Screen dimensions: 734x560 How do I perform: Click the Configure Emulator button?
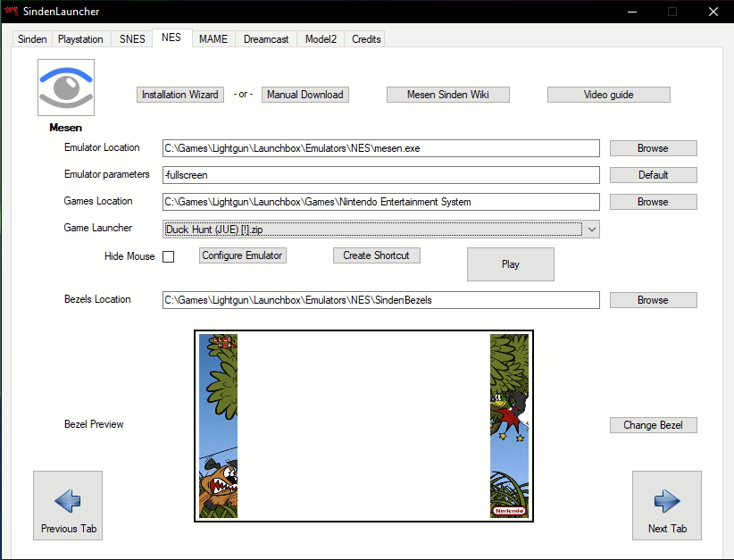pos(243,255)
